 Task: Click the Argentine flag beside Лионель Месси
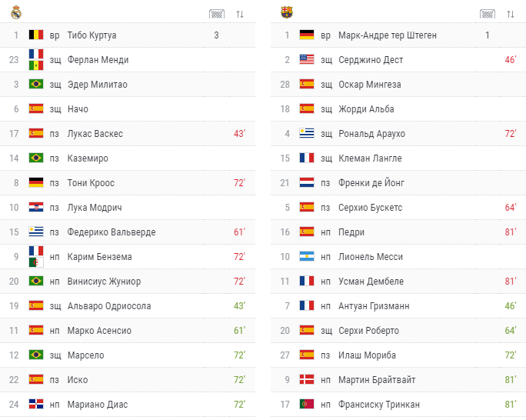click(x=307, y=257)
